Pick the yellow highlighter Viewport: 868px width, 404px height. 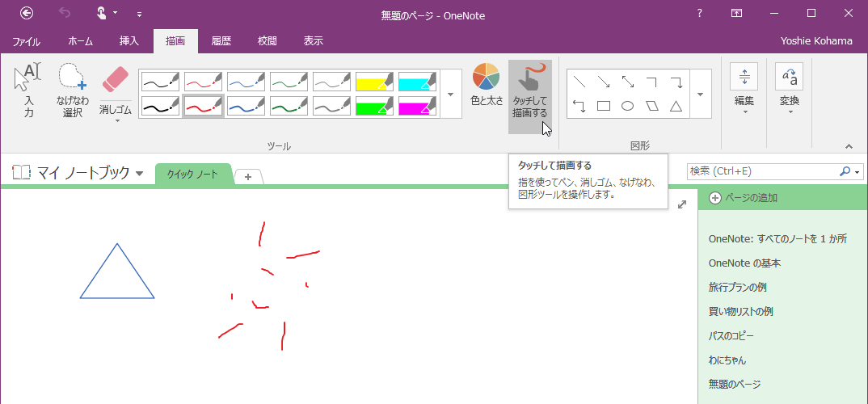375,82
